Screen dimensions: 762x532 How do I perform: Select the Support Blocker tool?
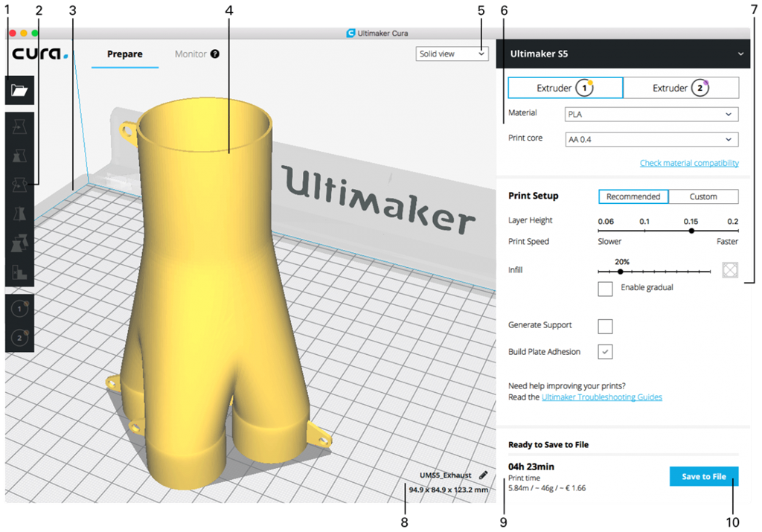click(19, 270)
